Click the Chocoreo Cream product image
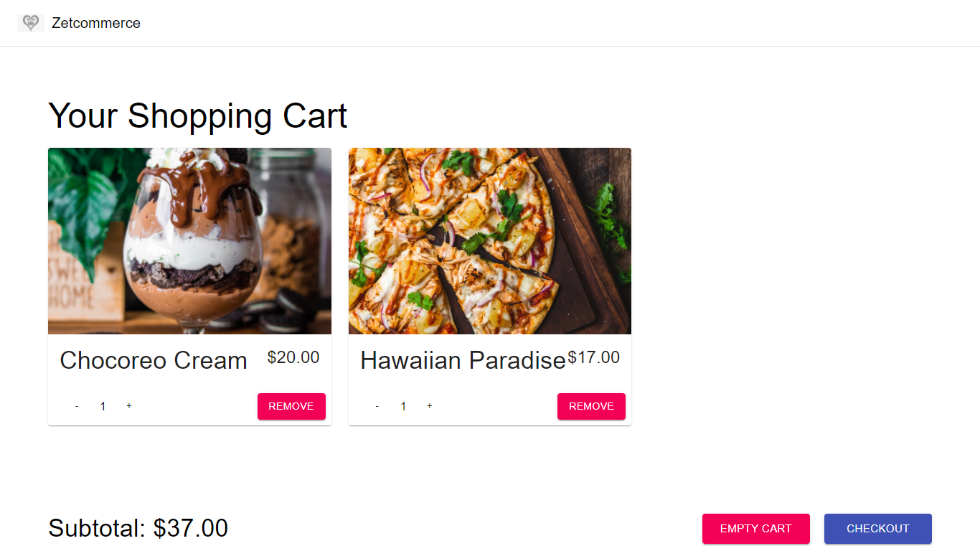 189,241
